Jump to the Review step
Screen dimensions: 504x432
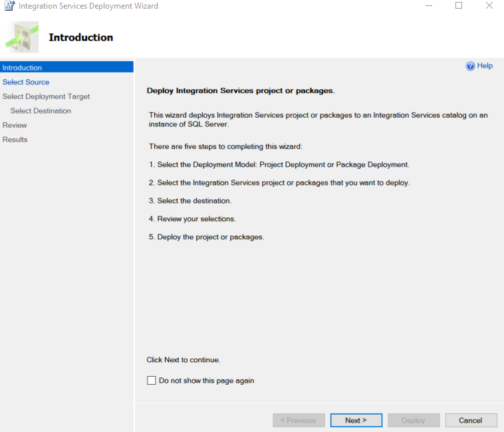pyautogui.click(x=15, y=125)
